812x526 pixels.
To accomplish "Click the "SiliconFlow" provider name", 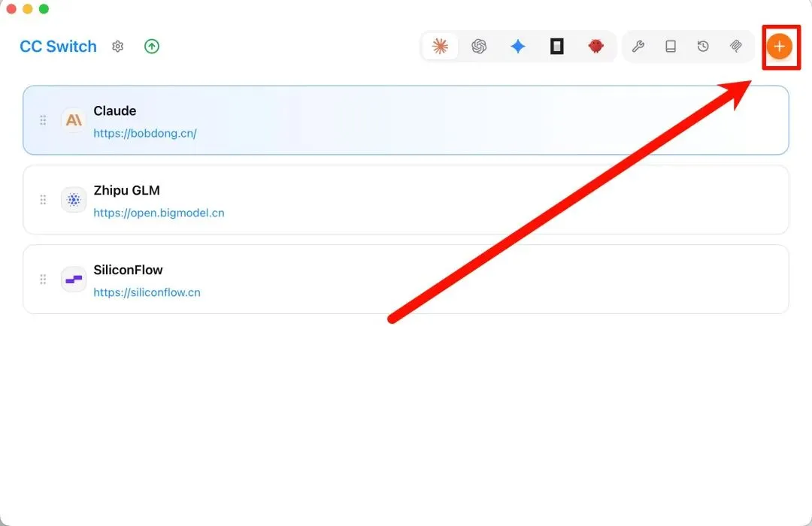I will click(128, 270).
